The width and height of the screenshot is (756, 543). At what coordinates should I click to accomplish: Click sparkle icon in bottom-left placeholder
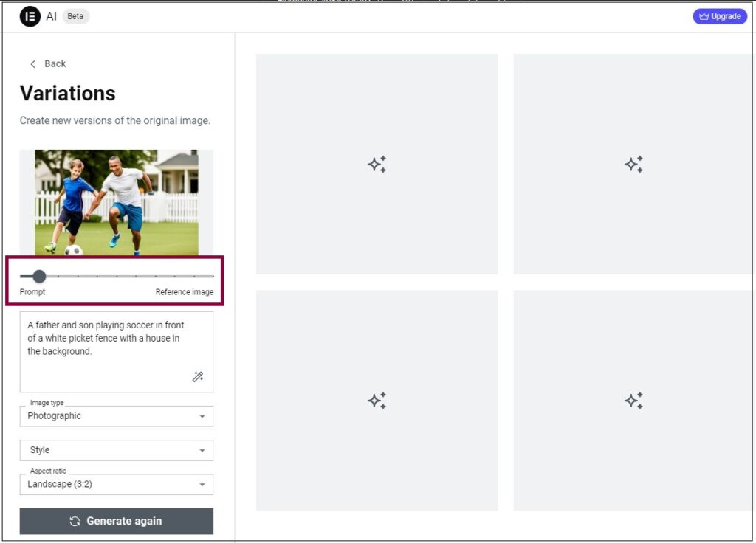tap(377, 401)
